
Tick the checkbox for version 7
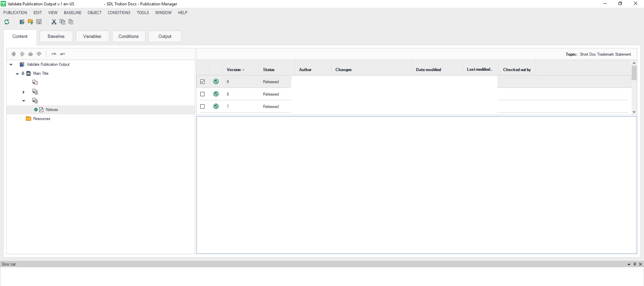(203, 107)
